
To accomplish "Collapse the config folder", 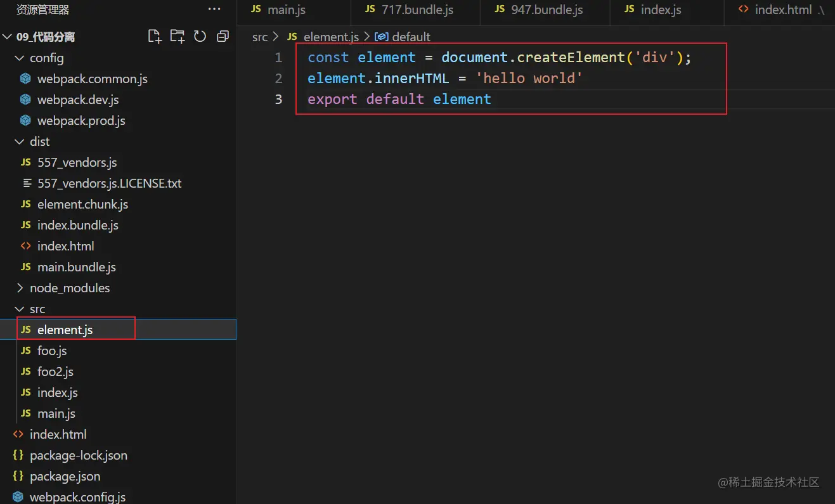I will pyautogui.click(x=20, y=58).
